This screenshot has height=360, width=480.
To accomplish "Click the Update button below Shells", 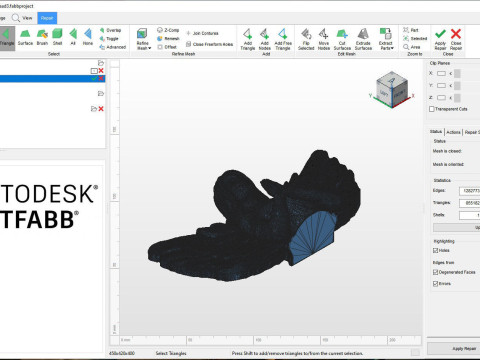I will 457,227.
